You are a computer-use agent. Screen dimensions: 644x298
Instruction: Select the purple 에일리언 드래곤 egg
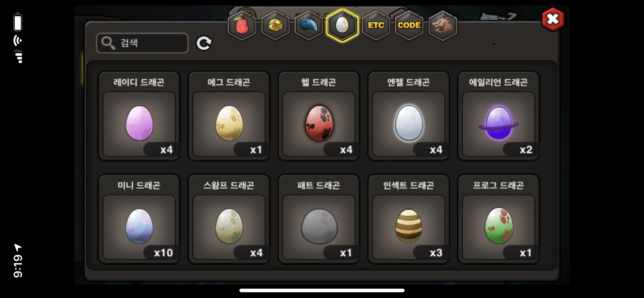point(498,116)
